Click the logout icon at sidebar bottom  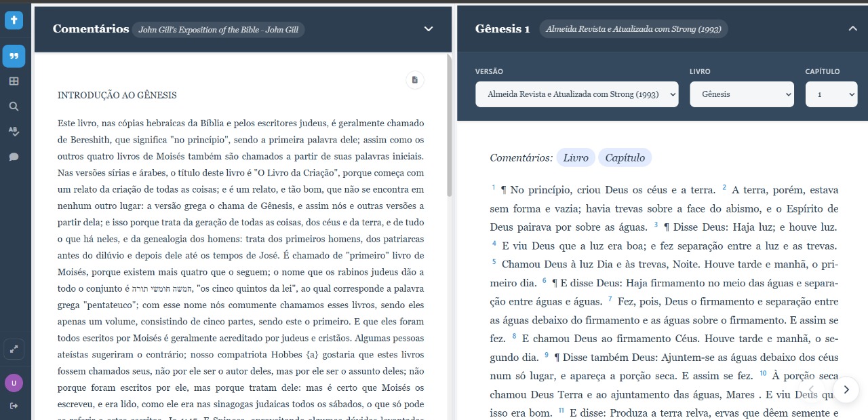click(14, 406)
